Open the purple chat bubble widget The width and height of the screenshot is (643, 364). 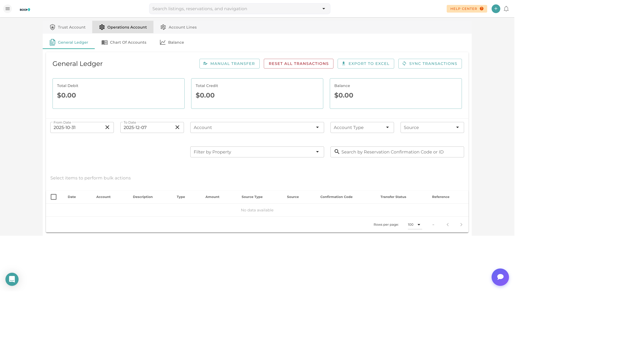point(500,277)
